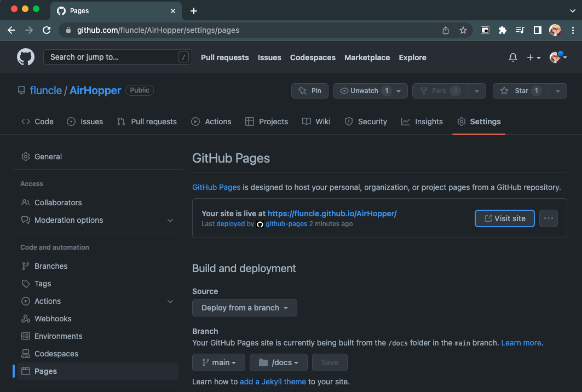
Task: Open the ellipsis menu next to Visit site
Action: 548,218
